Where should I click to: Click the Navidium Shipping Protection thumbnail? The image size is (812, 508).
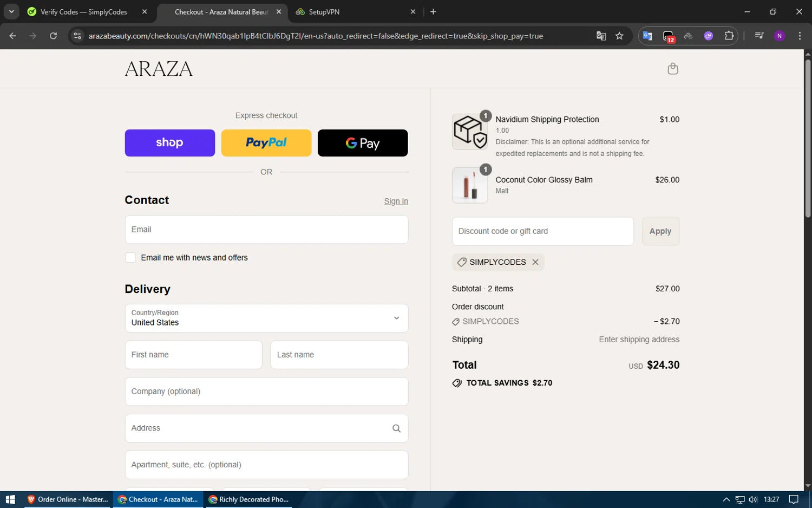pos(470,132)
